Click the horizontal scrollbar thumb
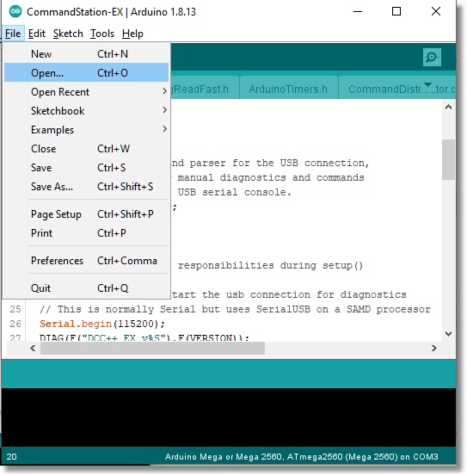The width and height of the screenshot is (467, 476). [152, 348]
